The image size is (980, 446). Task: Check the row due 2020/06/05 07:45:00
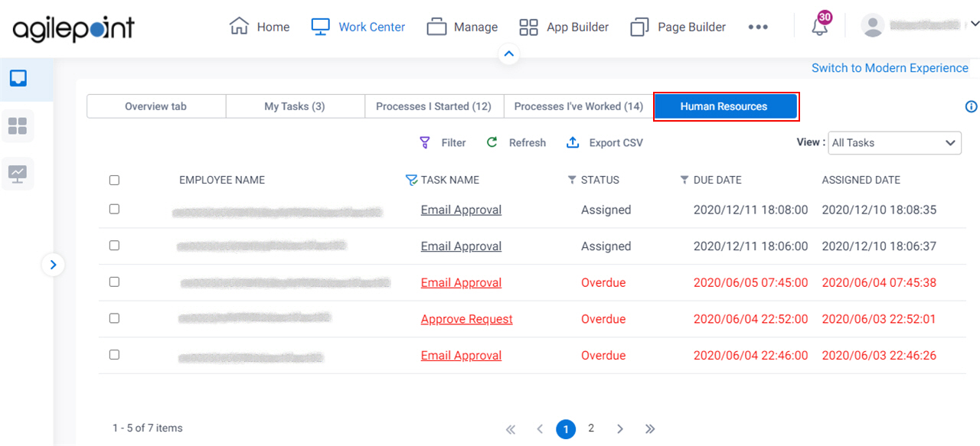click(x=114, y=282)
